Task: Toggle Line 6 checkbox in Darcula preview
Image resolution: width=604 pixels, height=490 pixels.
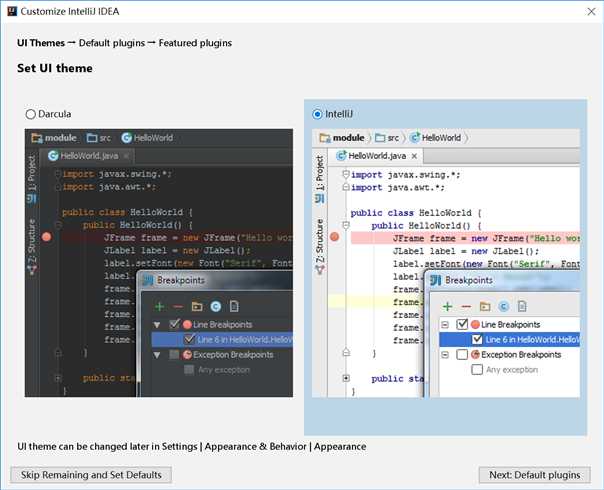Action: (x=190, y=339)
